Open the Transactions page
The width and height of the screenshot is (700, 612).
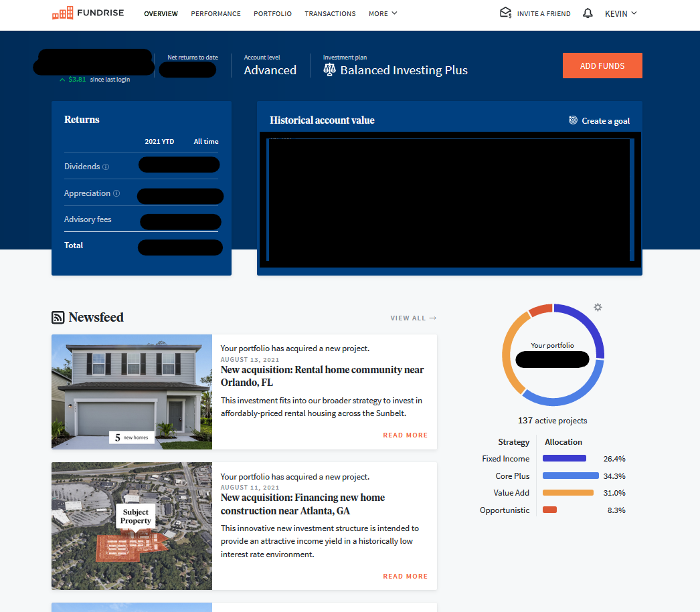pyautogui.click(x=330, y=13)
